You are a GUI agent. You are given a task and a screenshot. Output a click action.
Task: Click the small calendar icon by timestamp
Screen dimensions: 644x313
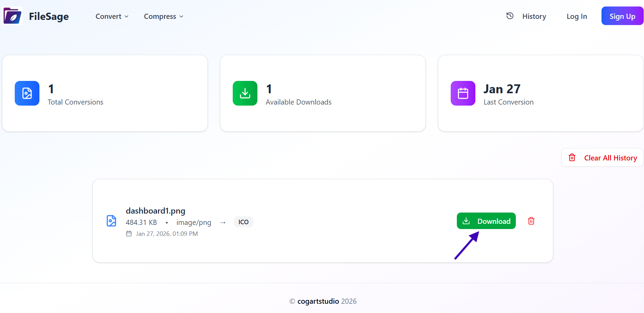click(129, 234)
